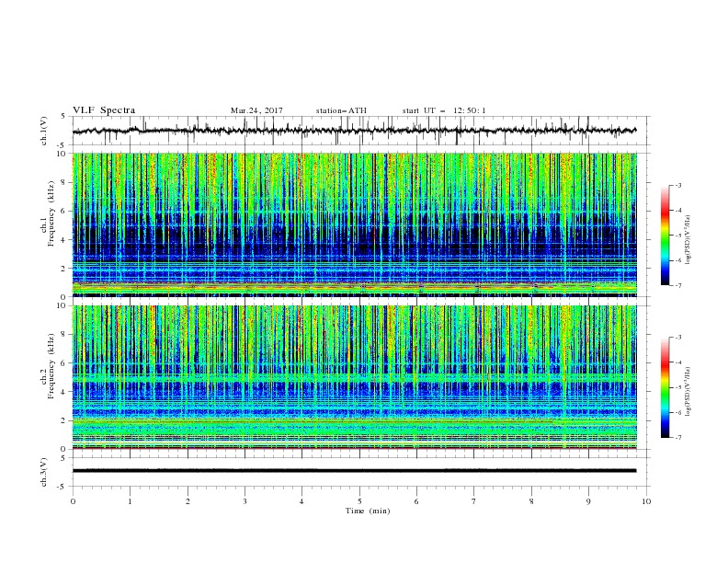Viewport: 728px width, 563px height.
Task: Click the "-3" tick on upper color bar
Action: [677, 185]
